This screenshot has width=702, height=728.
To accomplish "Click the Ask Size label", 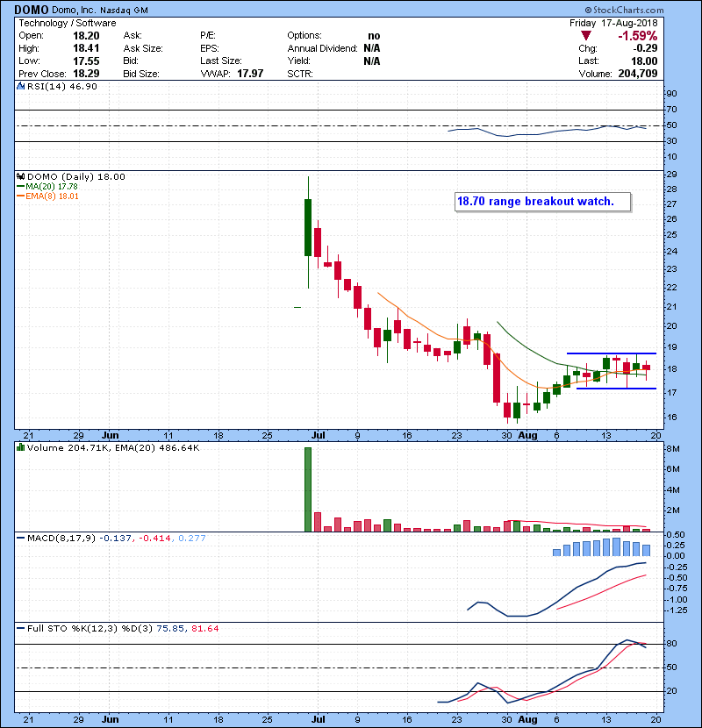I will pyautogui.click(x=143, y=48).
